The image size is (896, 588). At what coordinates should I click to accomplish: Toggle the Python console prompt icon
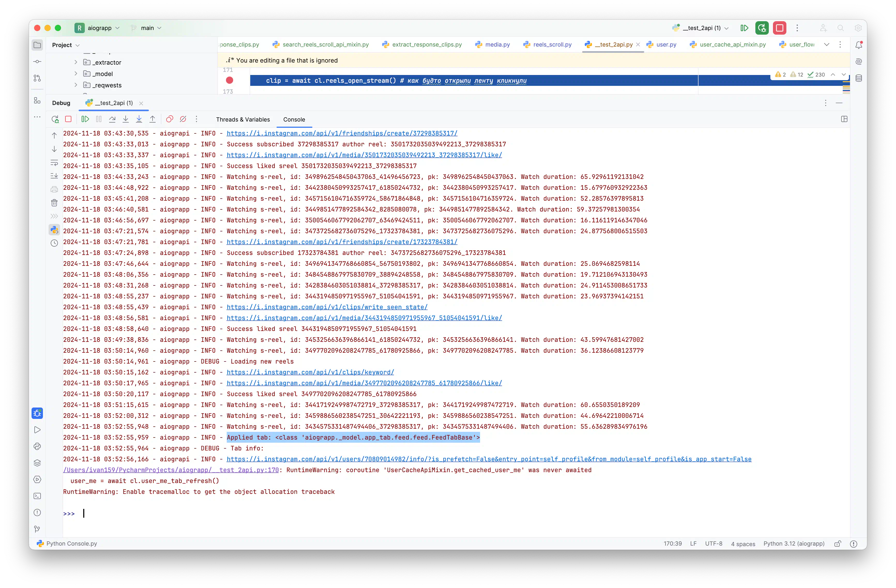click(54, 230)
